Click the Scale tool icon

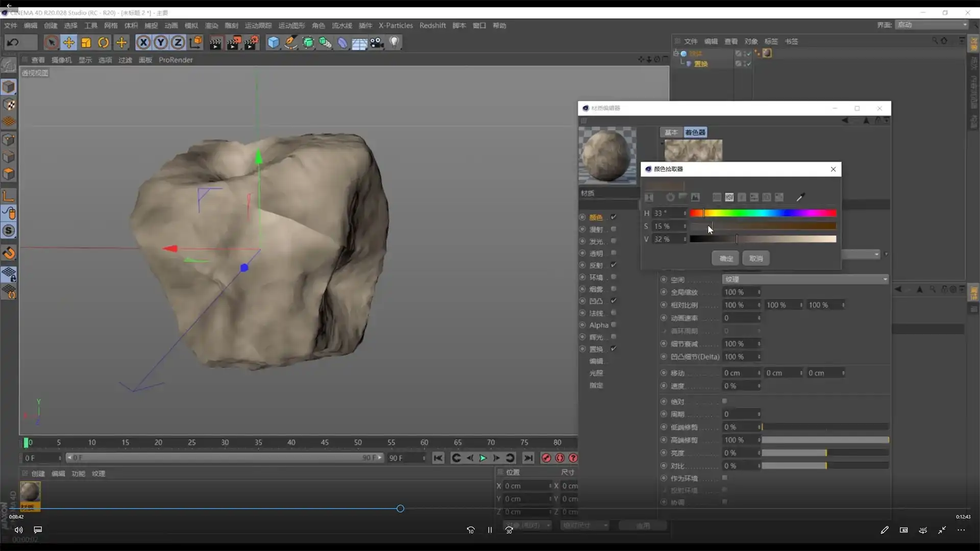(86, 42)
